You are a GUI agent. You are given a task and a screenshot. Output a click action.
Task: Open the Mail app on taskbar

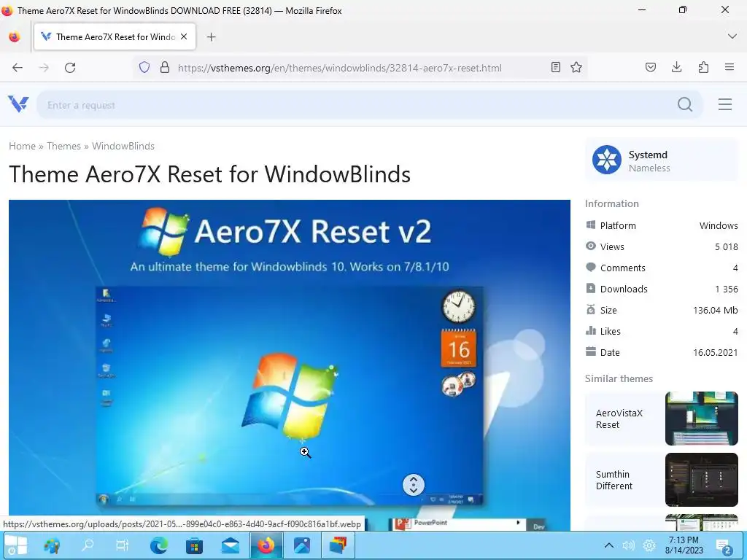pyautogui.click(x=230, y=545)
